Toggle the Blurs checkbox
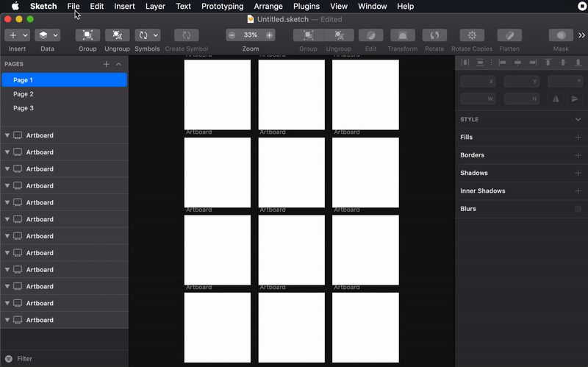Viewport: 588px width, 367px height. click(578, 209)
